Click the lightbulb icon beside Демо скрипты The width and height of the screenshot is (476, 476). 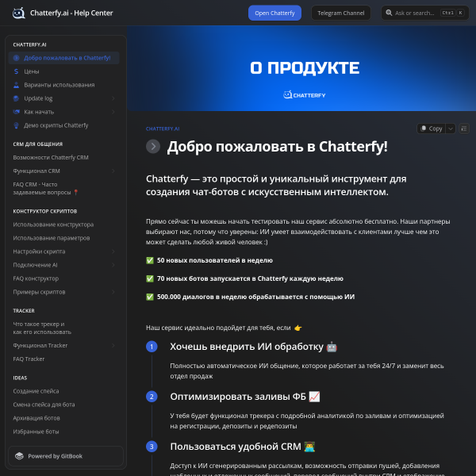16,125
